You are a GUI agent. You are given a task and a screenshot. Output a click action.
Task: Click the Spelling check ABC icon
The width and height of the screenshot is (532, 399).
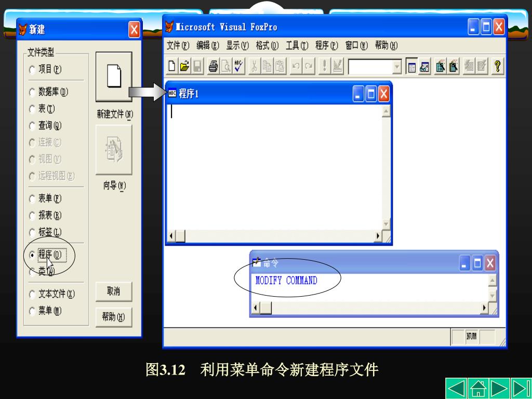tap(238, 66)
